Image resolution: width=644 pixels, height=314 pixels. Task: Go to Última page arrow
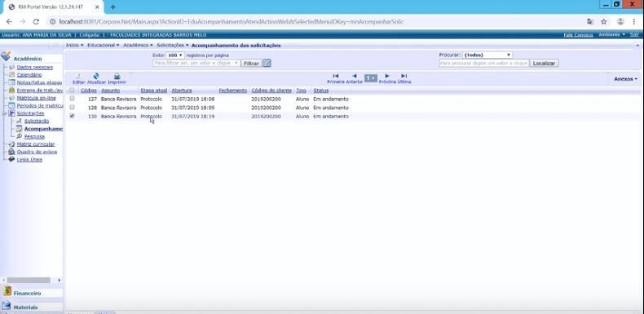[404, 76]
